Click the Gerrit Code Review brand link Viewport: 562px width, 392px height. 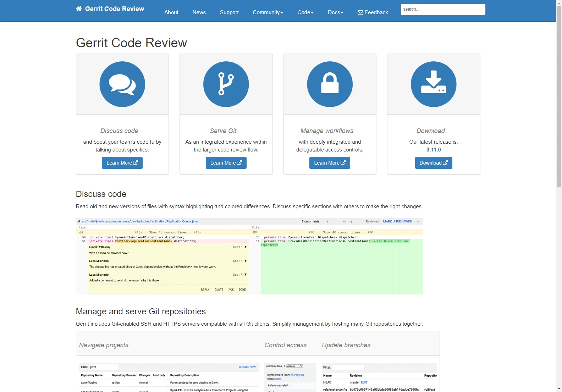click(110, 9)
